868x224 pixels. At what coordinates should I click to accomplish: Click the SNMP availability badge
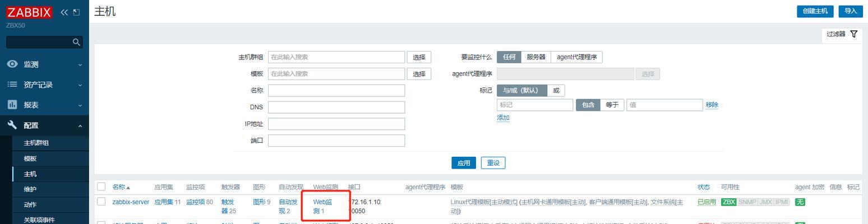pyautogui.click(x=747, y=202)
